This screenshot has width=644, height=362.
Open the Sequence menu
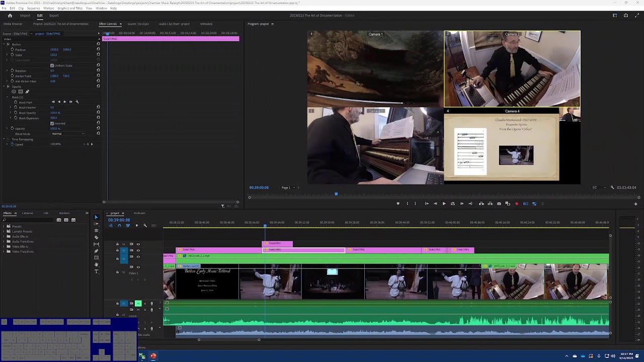point(33,8)
